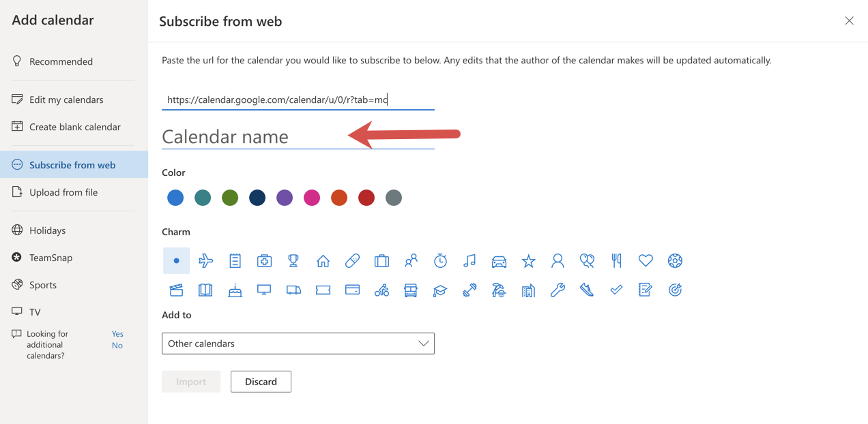Select the credit card charm
Viewport: 868px width, 424px height.
(352, 290)
